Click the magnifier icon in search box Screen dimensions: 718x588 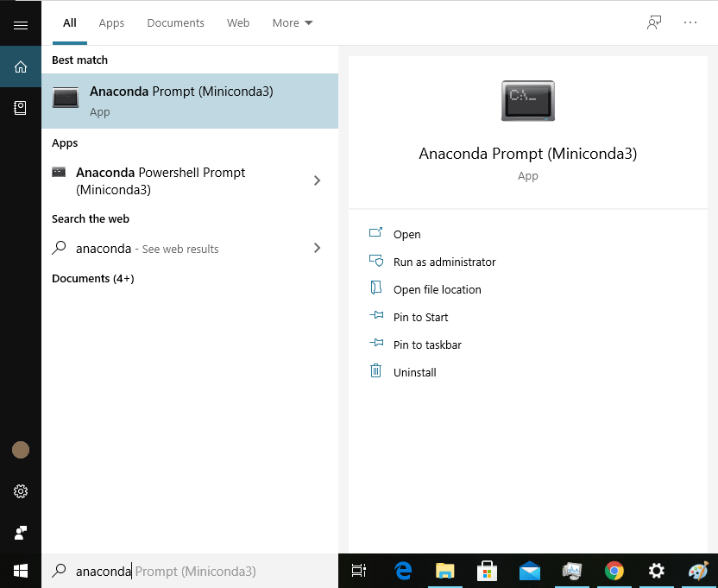click(x=59, y=571)
